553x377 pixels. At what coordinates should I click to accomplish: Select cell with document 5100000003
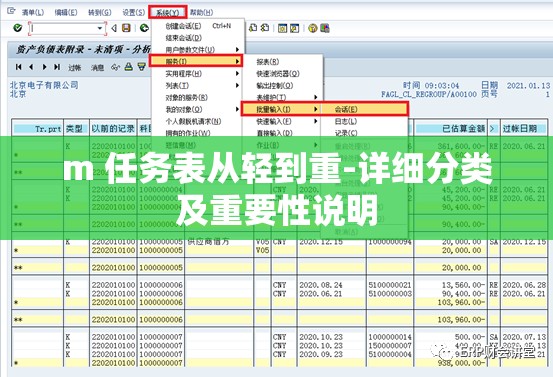coord(390,293)
